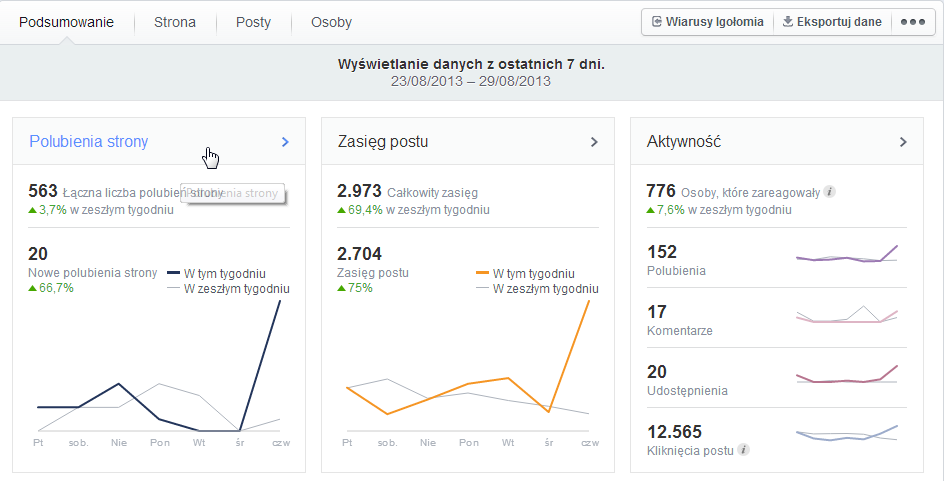Click the 3,7% w zeszłym tygodniu indicator
The height and width of the screenshot is (481, 944).
coord(101,209)
